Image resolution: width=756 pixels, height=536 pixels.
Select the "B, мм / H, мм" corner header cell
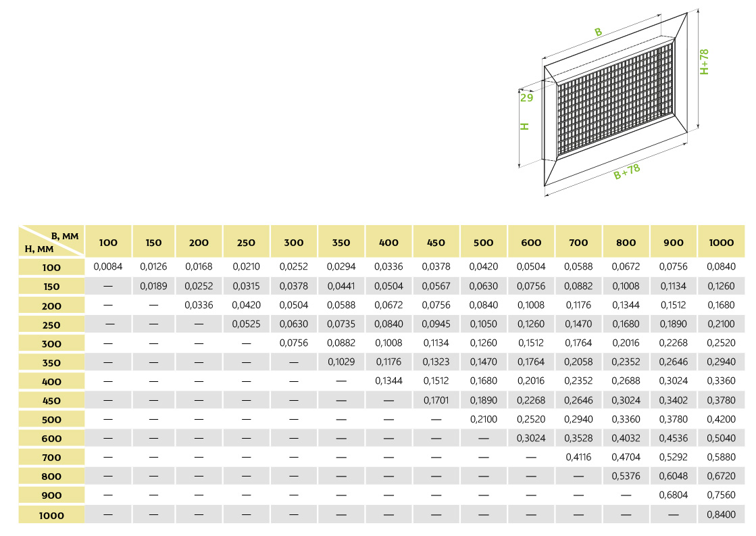click(51, 241)
